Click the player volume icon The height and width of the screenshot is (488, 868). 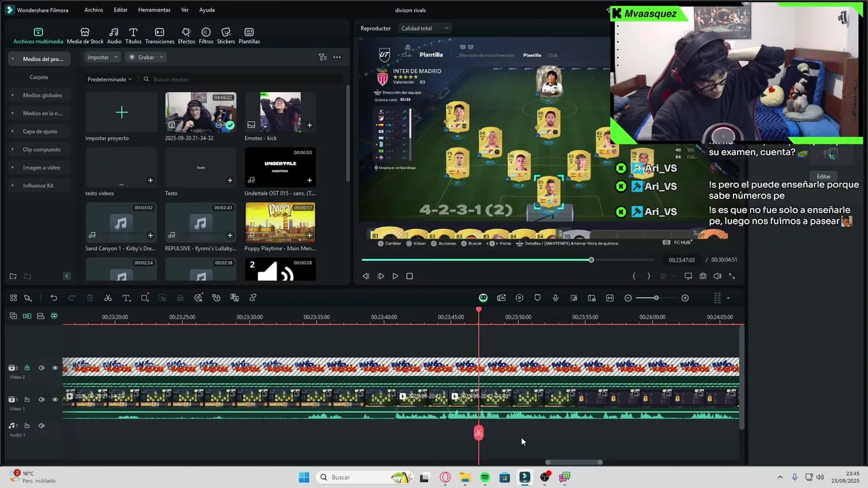coord(717,276)
